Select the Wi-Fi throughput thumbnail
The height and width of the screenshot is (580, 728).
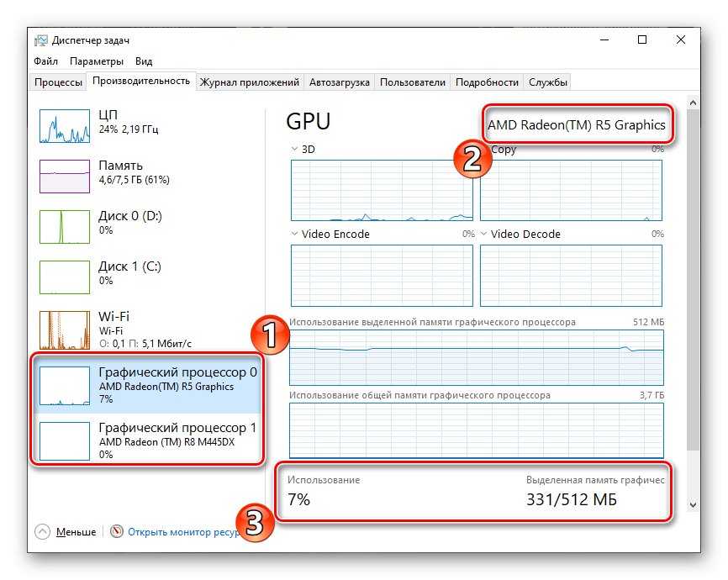(64, 330)
